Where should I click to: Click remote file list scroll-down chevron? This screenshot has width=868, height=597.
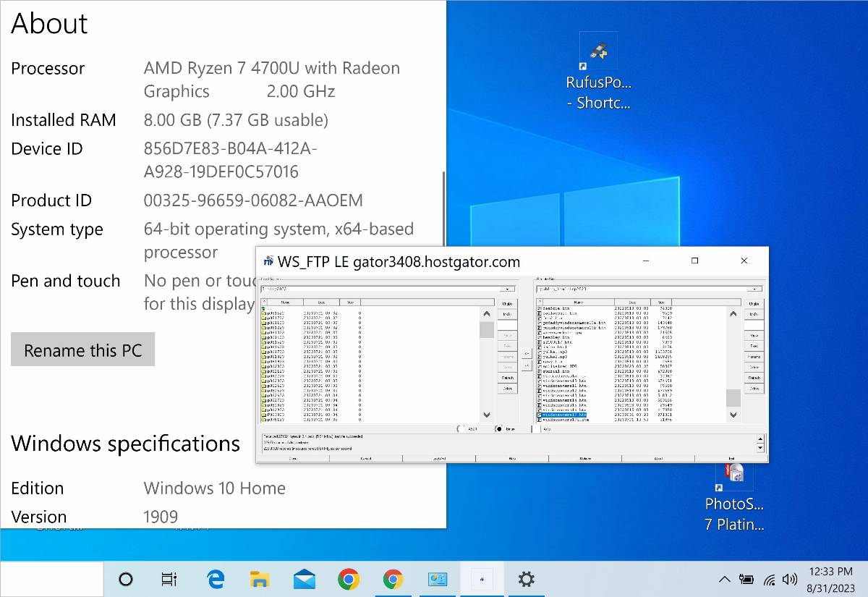click(733, 415)
